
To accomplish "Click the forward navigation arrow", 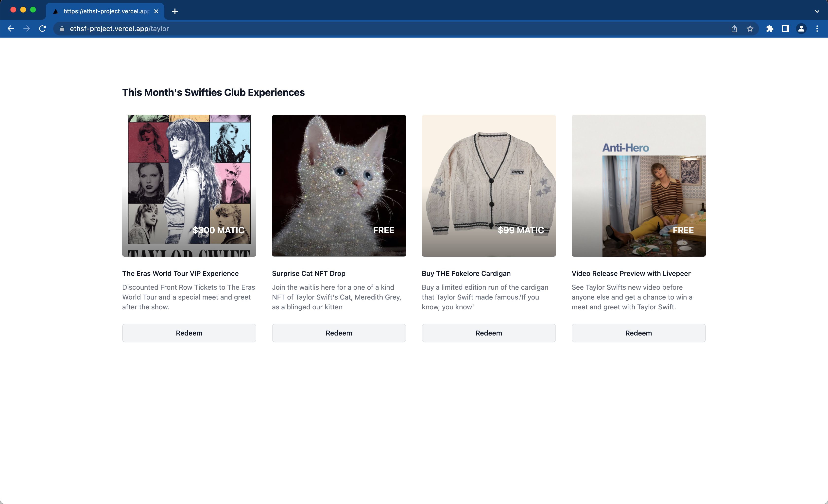I will tap(27, 29).
